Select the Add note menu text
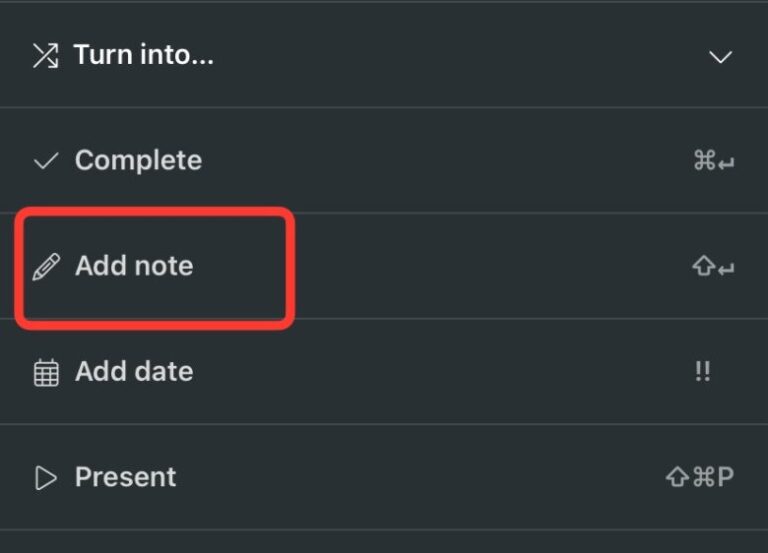 [x=134, y=266]
